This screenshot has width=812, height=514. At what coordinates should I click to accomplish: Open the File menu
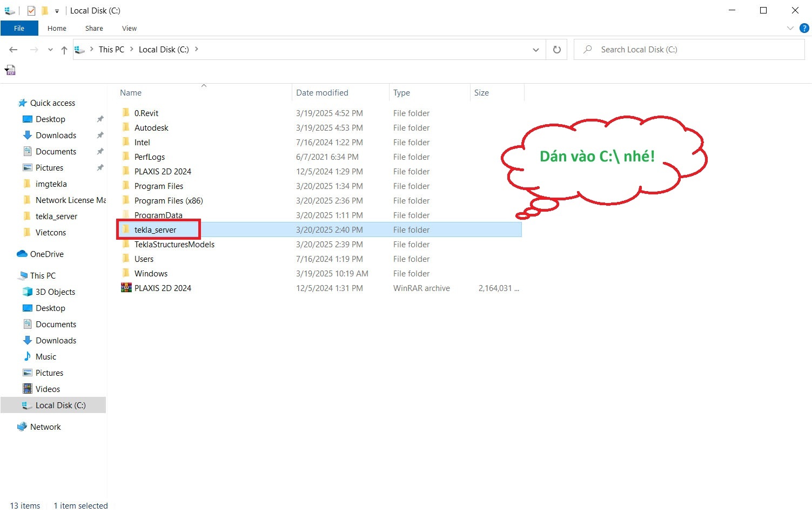(19, 28)
